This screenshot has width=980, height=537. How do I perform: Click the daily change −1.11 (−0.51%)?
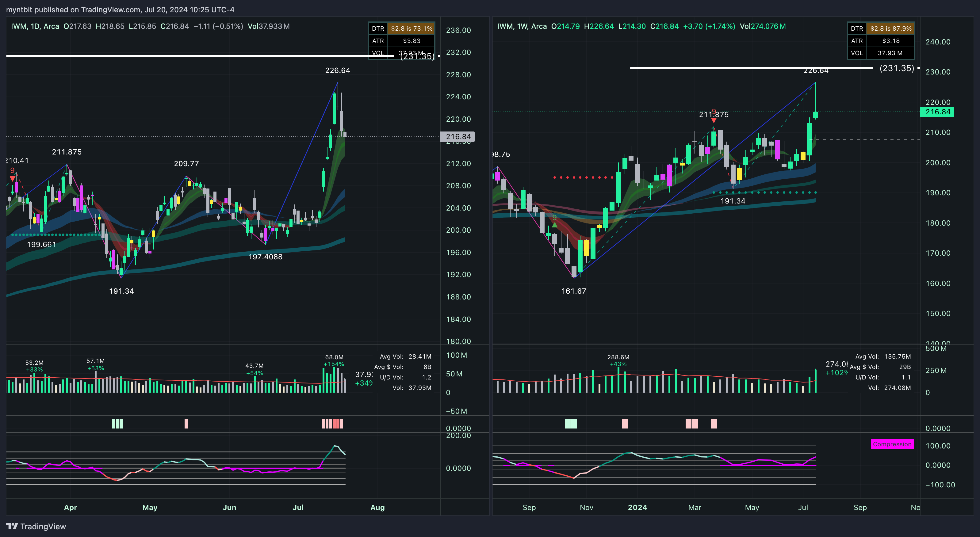pos(218,26)
